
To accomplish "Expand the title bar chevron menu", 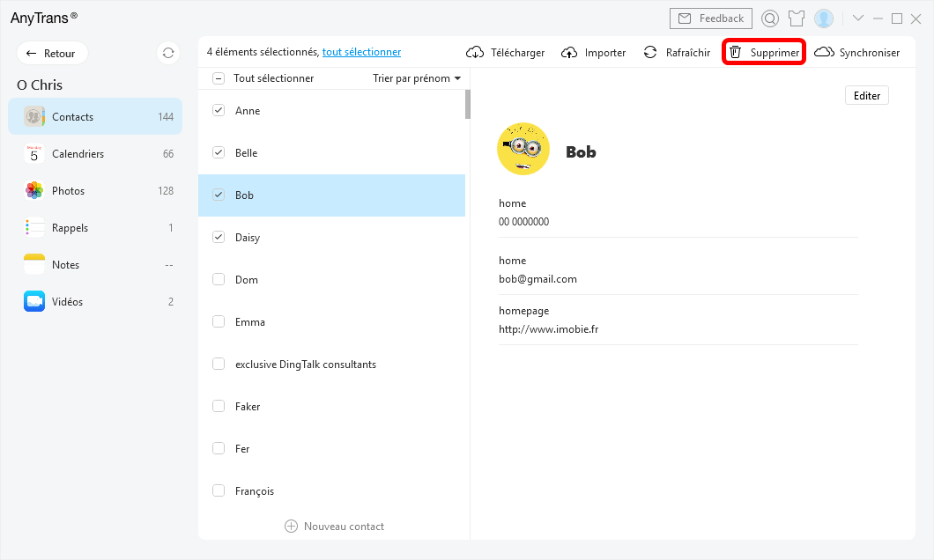I will tap(858, 18).
